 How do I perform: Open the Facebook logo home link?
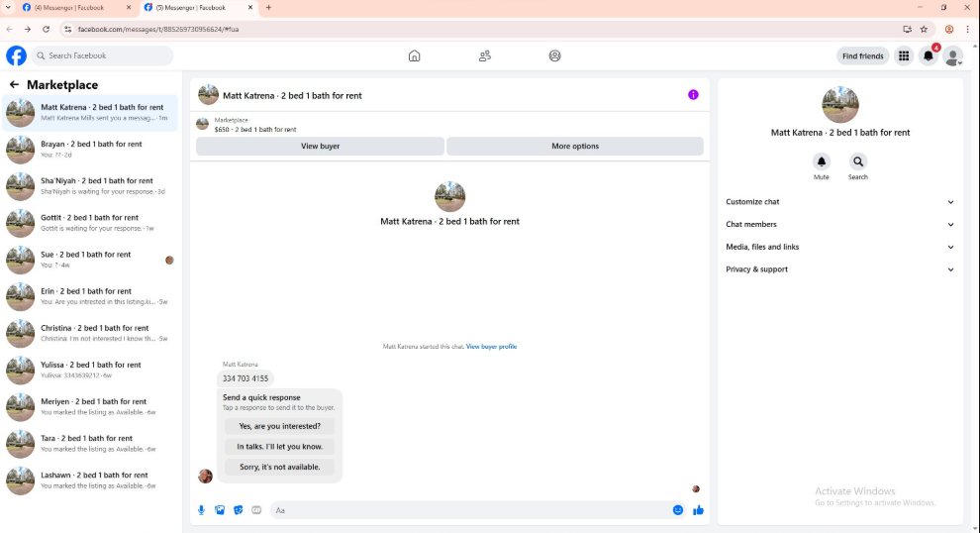[16, 55]
